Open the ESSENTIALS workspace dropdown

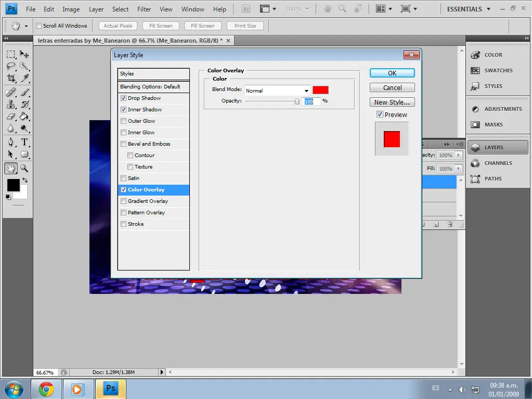[x=469, y=9]
